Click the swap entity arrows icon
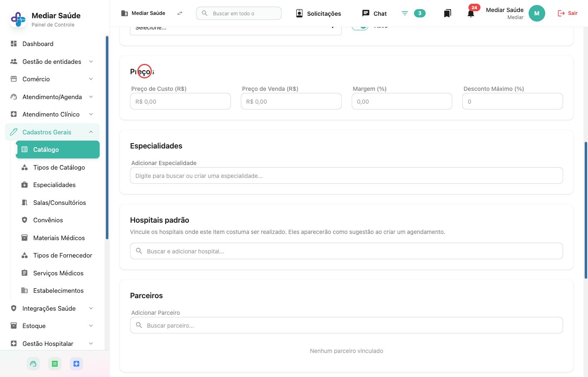 [180, 13]
